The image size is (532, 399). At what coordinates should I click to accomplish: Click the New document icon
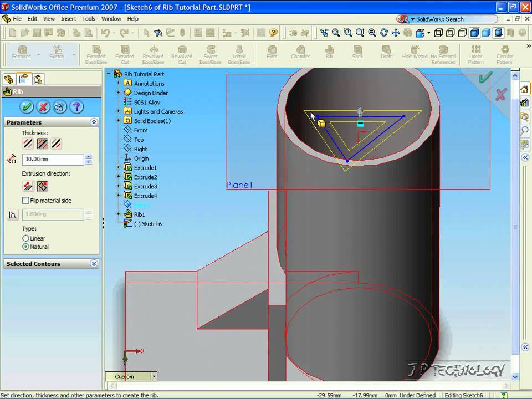(x=13, y=33)
